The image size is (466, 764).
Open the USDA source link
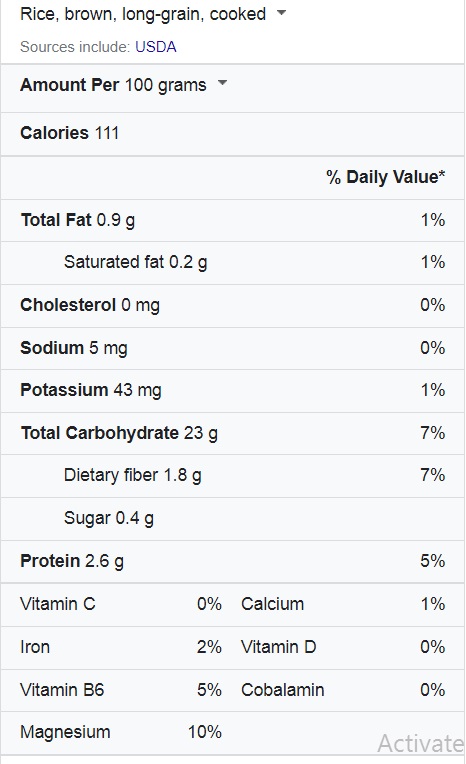point(155,47)
